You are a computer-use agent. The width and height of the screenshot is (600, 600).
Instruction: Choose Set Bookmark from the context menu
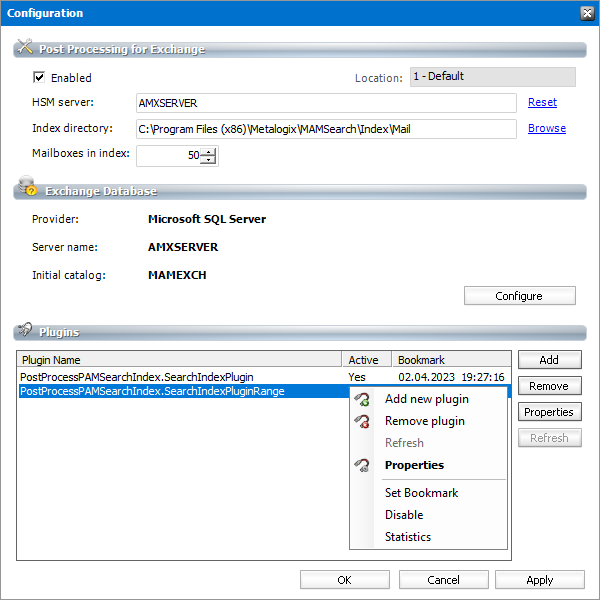click(x=421, y=493)
